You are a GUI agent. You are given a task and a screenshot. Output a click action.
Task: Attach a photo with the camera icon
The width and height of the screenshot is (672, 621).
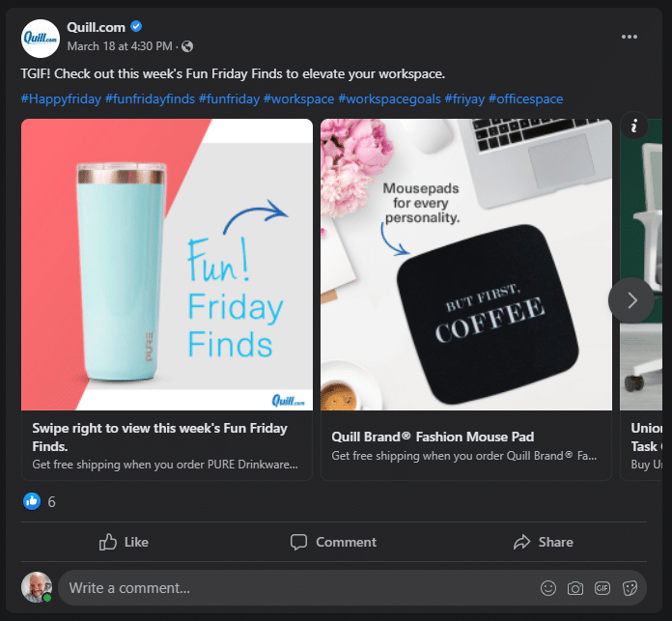click(x=575, y=588)
